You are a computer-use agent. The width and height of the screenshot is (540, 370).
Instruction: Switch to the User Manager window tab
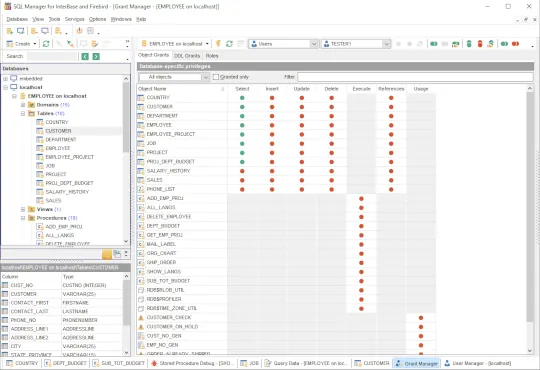[x=478, y=363]
